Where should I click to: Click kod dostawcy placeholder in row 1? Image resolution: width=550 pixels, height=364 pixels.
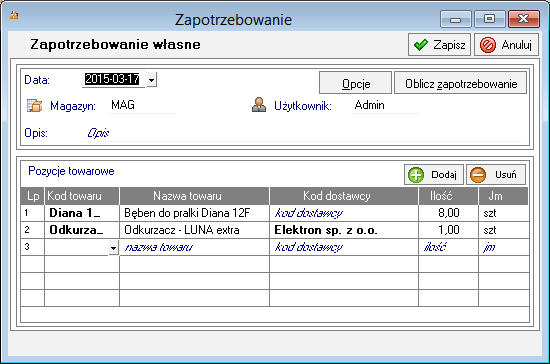(309, 213)
